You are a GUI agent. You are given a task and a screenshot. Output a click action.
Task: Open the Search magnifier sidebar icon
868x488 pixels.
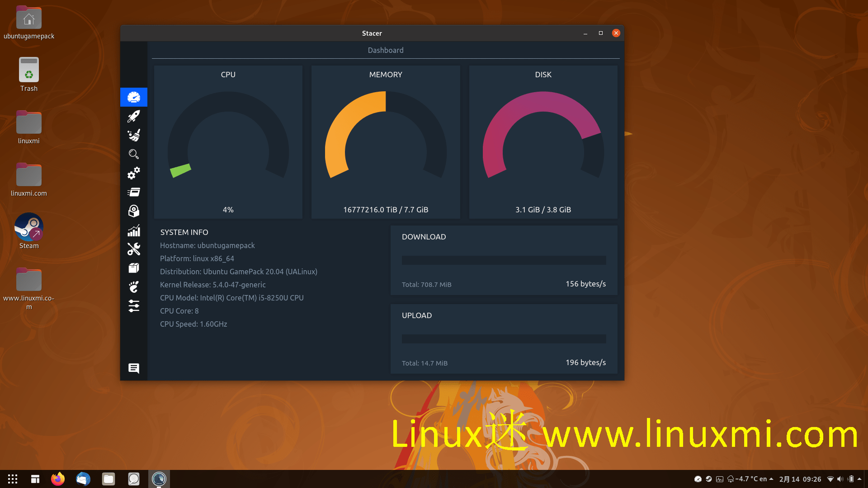134,154
